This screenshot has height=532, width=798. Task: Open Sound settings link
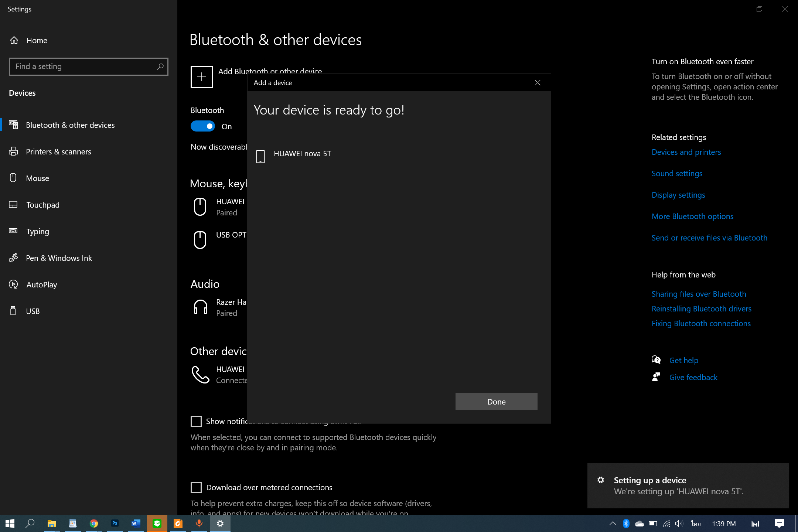(677, 174)
